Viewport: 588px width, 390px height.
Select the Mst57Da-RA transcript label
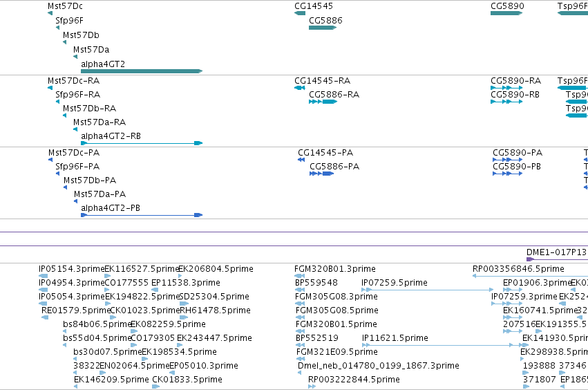99,122
